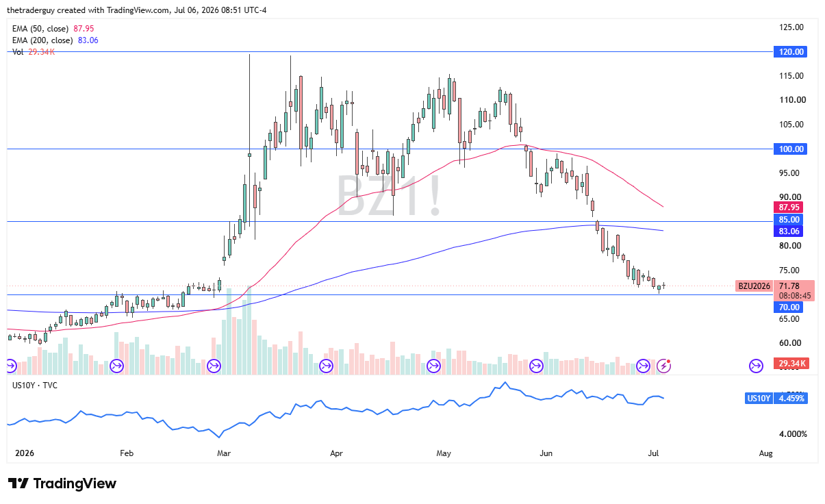The image size is (825, 504).
Task: Click the Feb label on time axis
Action: (x=126, y=453)
